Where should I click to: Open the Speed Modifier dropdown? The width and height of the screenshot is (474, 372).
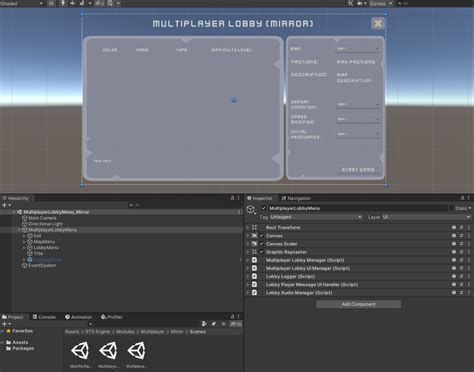click(x=358, y=119)
